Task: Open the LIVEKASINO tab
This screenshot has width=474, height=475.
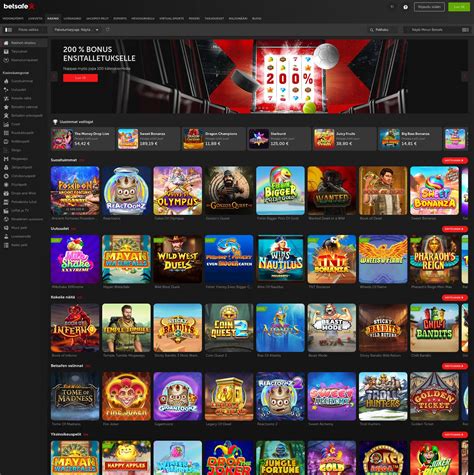Action: click(72, 19)
